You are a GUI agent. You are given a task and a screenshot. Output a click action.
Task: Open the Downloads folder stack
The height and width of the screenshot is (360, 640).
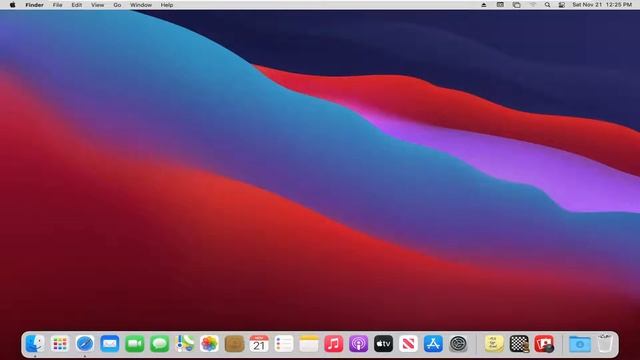click(580, 344)
